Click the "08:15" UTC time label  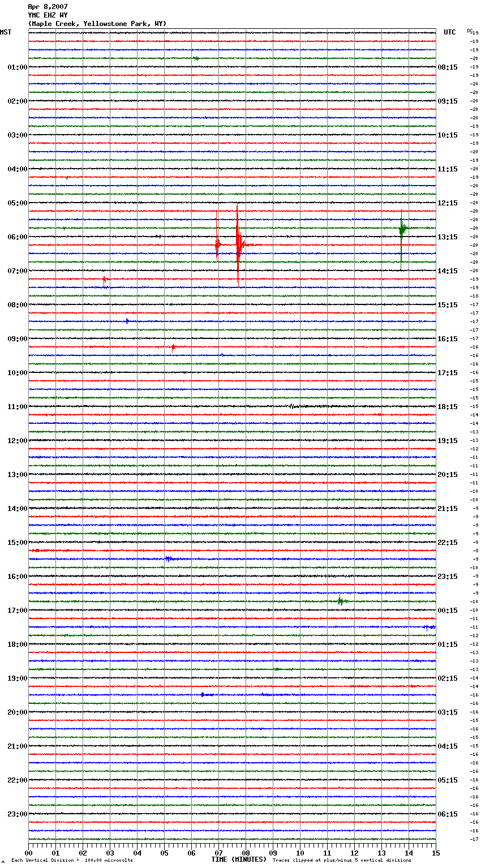pos(448,67)
